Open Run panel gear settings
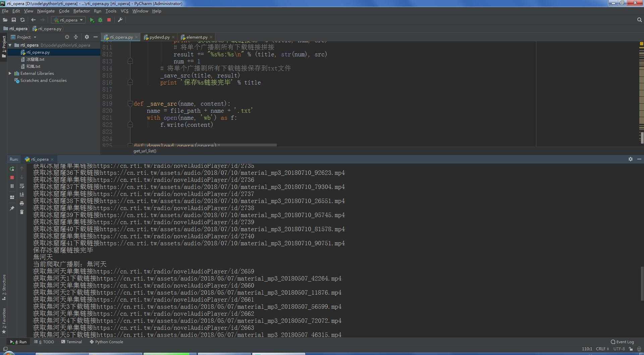This screenshot has width=644, height=355. pyautogui.click(x=631, y=159)
